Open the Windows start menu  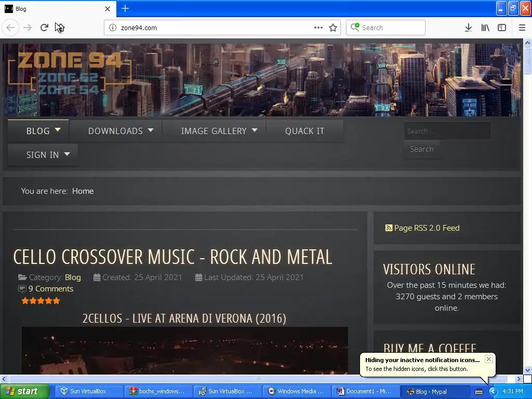coord(24,392)
